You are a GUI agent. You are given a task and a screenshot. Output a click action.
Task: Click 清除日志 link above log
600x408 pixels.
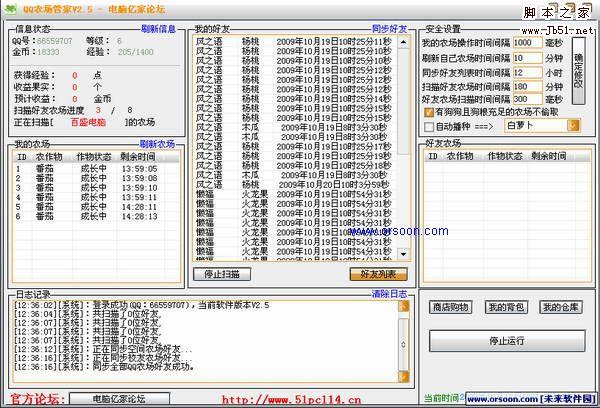click(x=389, y=294)
